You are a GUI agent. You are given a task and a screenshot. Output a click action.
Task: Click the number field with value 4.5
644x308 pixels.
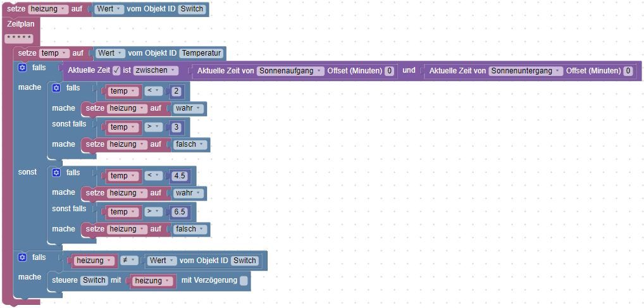click(180, 176)
